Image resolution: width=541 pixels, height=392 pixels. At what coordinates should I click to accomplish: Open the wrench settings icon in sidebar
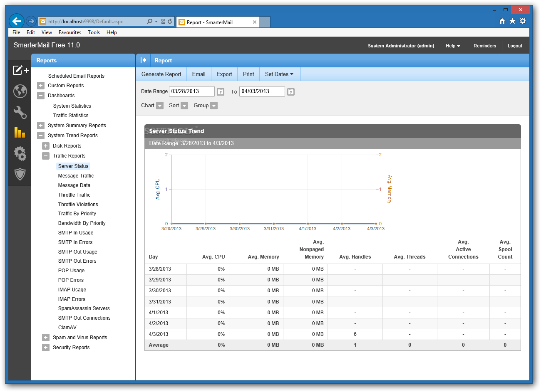20,112
